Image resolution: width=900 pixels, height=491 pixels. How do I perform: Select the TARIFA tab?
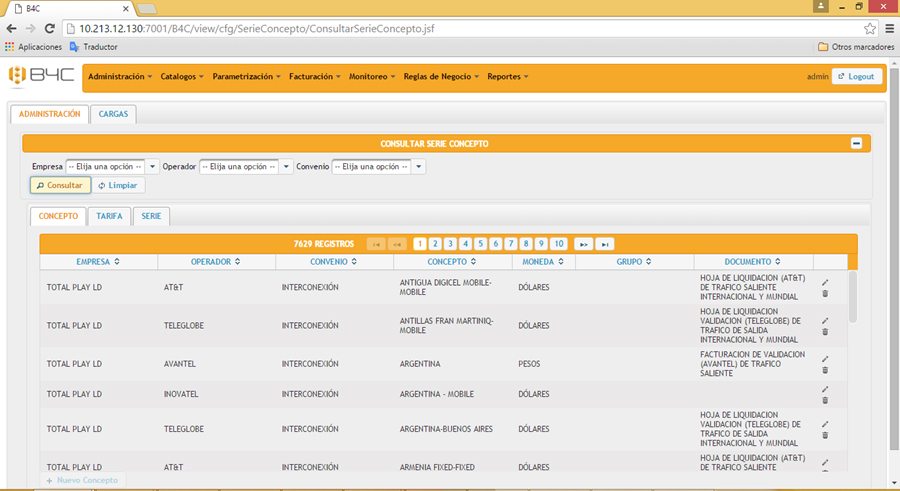(x=109, y=216)
